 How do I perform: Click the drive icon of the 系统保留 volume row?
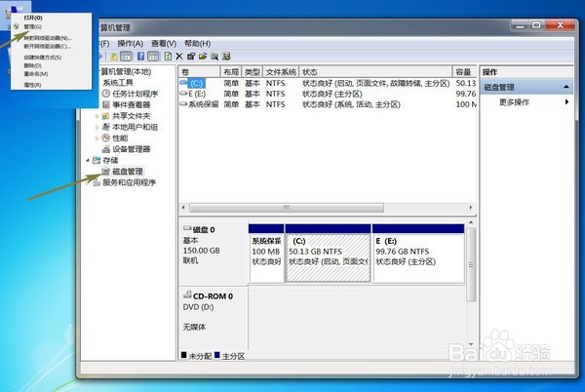coord(183,104)
